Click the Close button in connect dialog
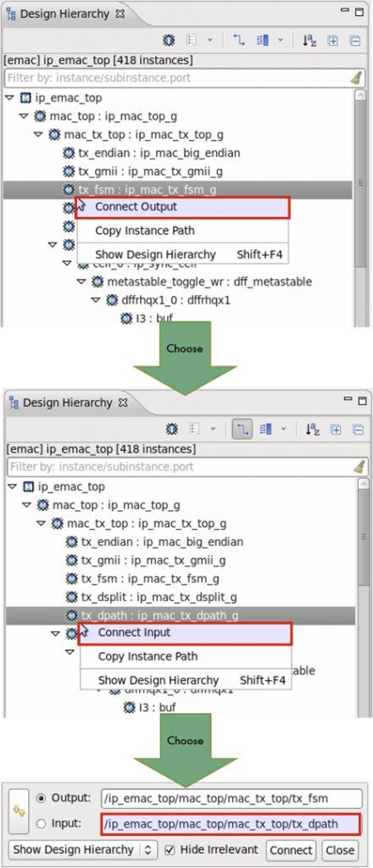Screen dimensions: 373x868 (x=340, y=849)
